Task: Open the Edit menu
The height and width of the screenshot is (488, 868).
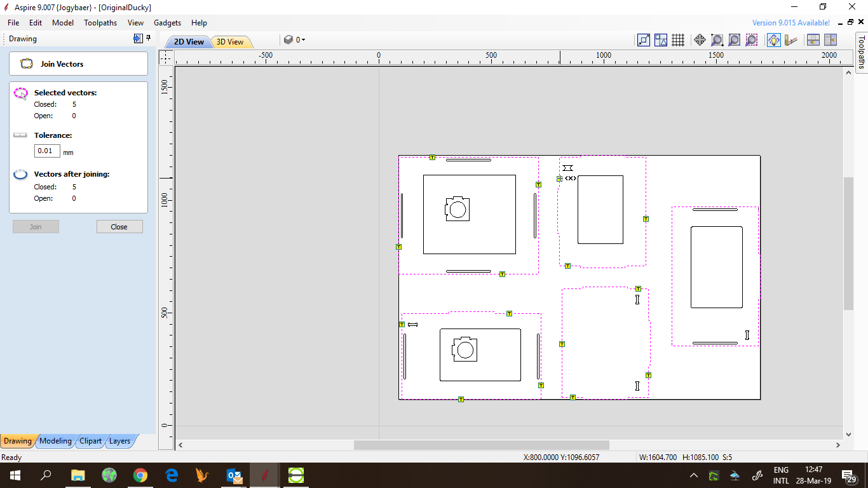Action: [36, 23]
